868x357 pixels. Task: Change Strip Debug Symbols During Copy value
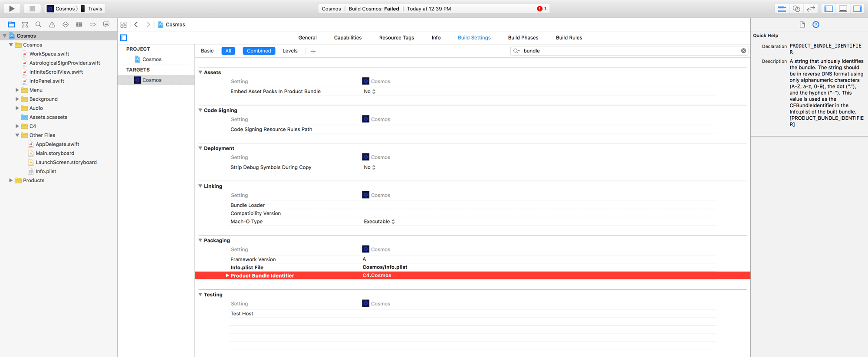tap(370, 167)
